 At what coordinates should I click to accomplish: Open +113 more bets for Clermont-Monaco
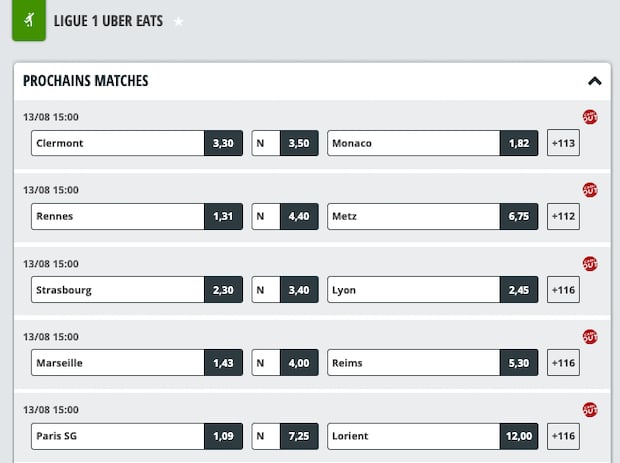pos(563,143)
